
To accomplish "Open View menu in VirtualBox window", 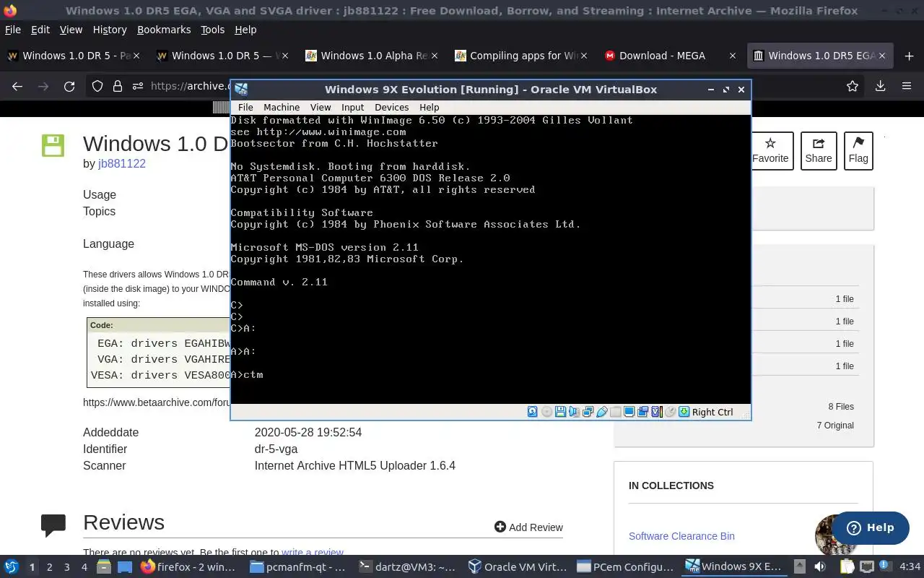I will pos(321,107).
